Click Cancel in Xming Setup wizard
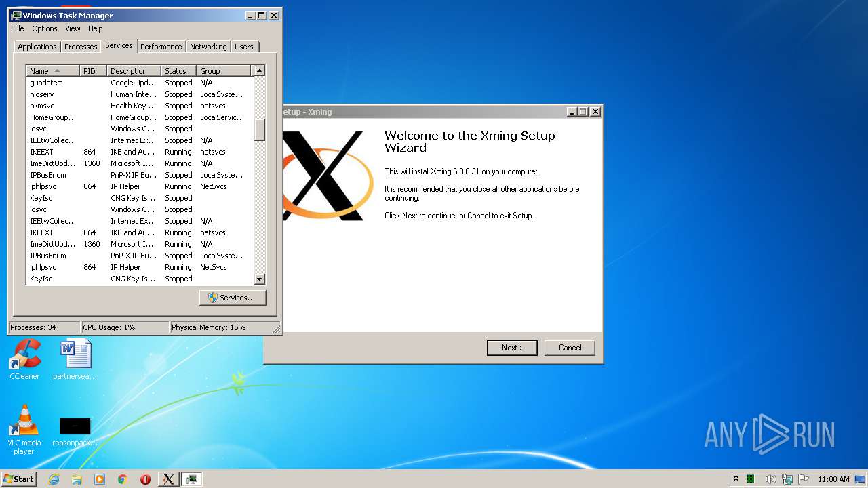Image resolution: width=868 pixels, height=488 pixels. [x=570, y=348]
